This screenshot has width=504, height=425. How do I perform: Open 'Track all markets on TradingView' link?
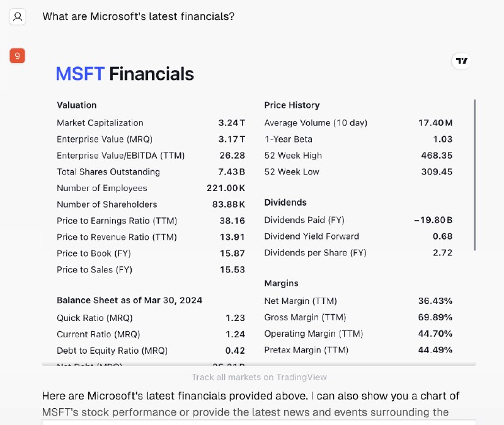point(259,377)
